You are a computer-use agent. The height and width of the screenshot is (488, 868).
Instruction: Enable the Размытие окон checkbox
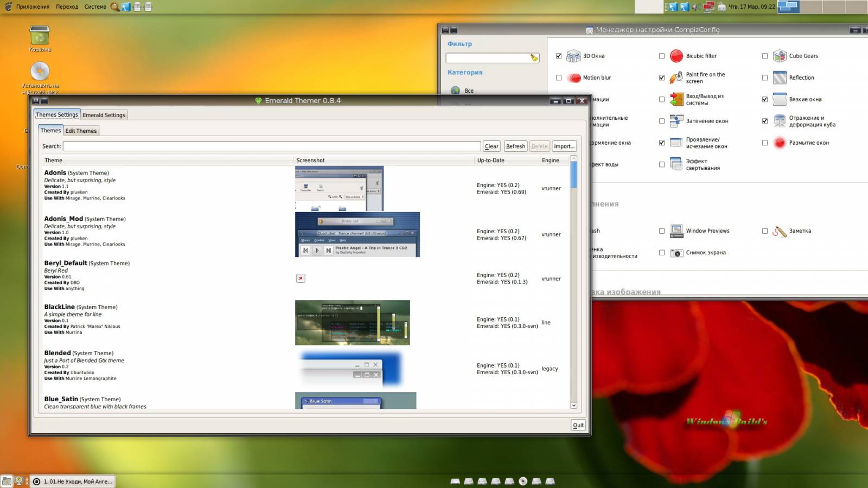click(x=765, y=143)
